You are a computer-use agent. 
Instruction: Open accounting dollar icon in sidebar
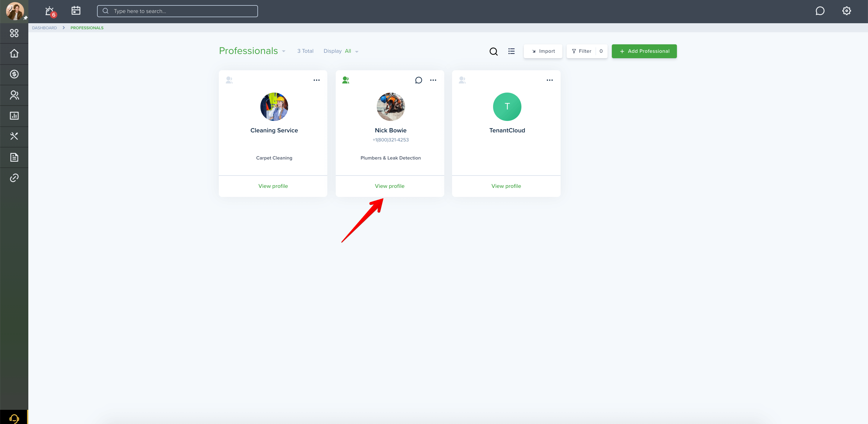[x=14, y=74]
